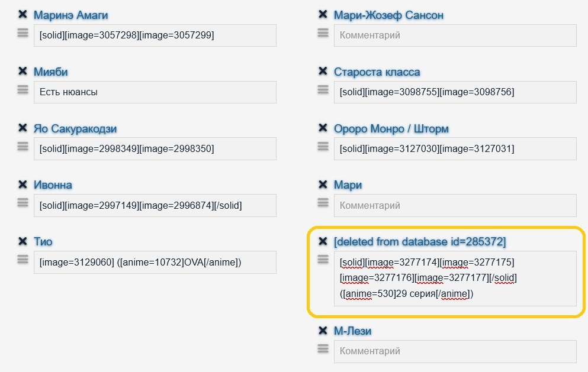Click the X icon next to Тио

pos(23,241)
